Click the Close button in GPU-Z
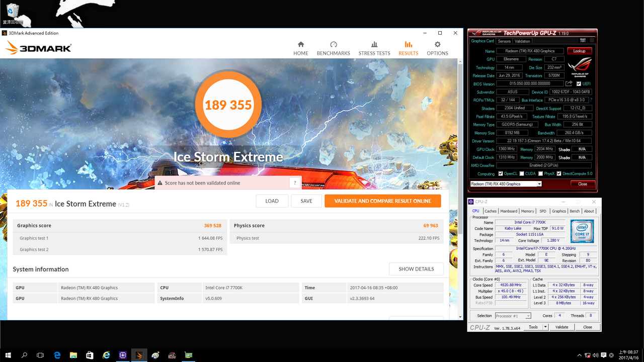The width and height of the screenshot is (644, 362). (x=583, y=184)
